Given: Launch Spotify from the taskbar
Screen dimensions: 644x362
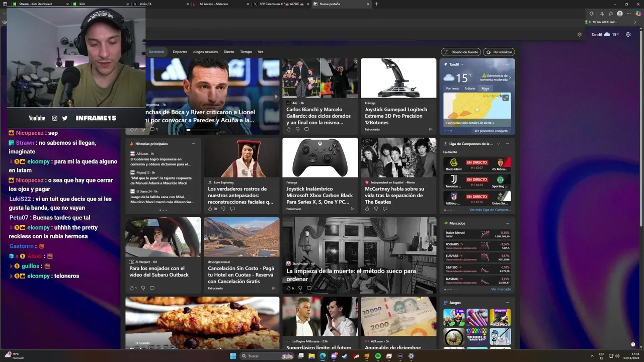Looking at the screenshot, I should click(378, 356).
